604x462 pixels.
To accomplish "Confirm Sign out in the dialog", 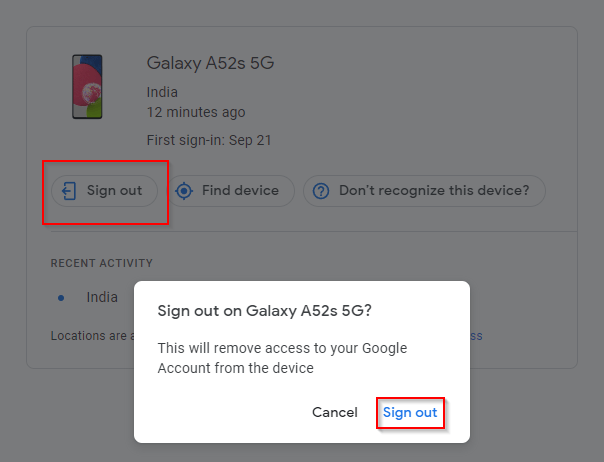I will (x=410, y=412).
